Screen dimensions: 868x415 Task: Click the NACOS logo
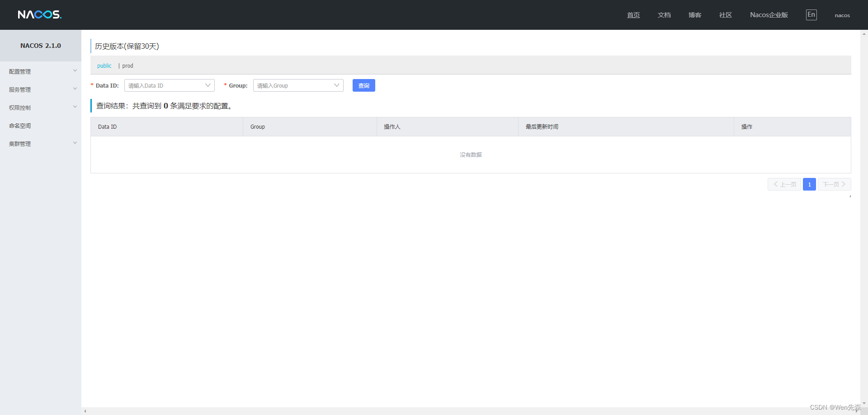pyautogui.click(x=40, y=14)
